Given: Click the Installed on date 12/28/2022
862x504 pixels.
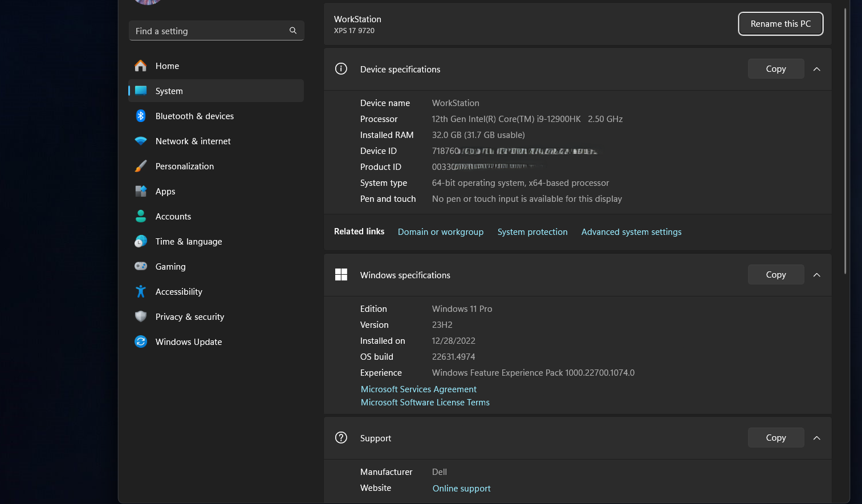Looking at the screenshot, I should [453, 341].
